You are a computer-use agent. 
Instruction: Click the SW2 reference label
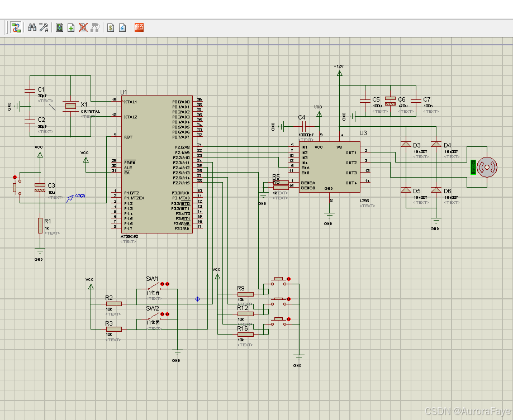point(153,308)
